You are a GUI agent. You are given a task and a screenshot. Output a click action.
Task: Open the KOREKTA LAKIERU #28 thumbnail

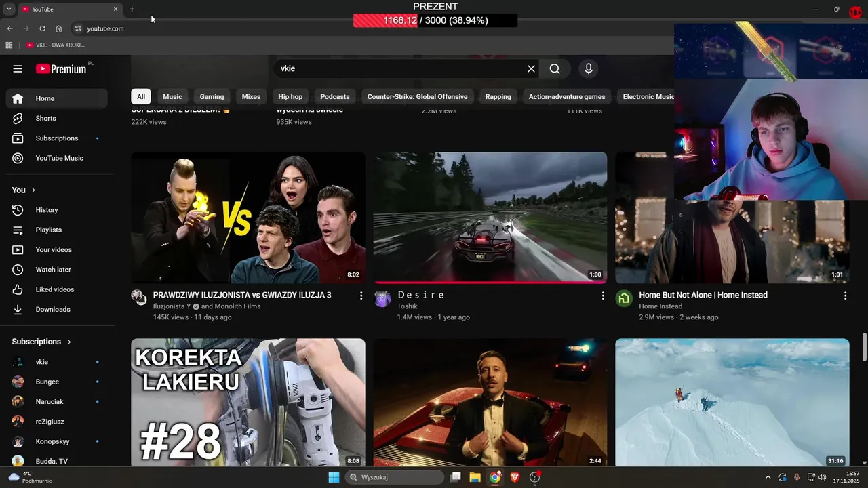point(248,403)
